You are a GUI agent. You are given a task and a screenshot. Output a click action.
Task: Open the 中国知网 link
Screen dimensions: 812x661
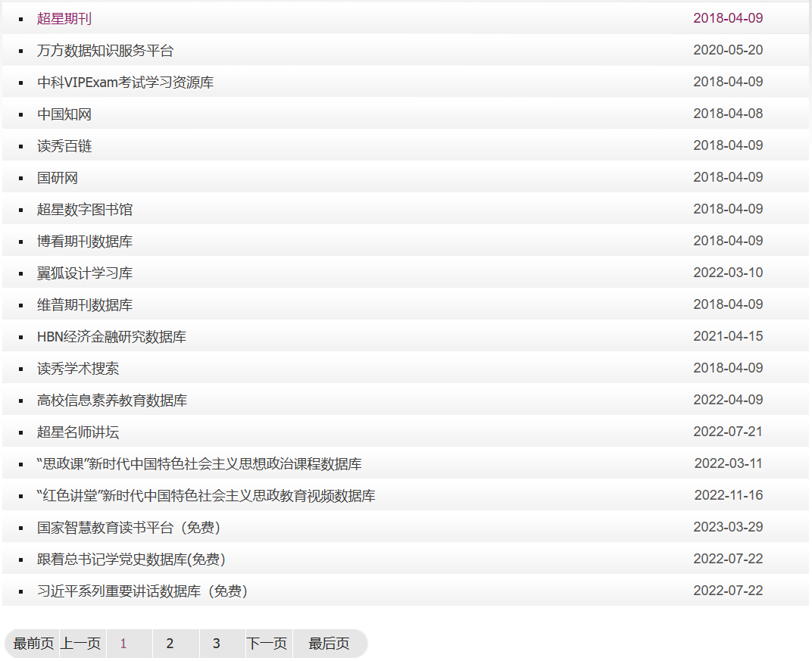(64, 114)
